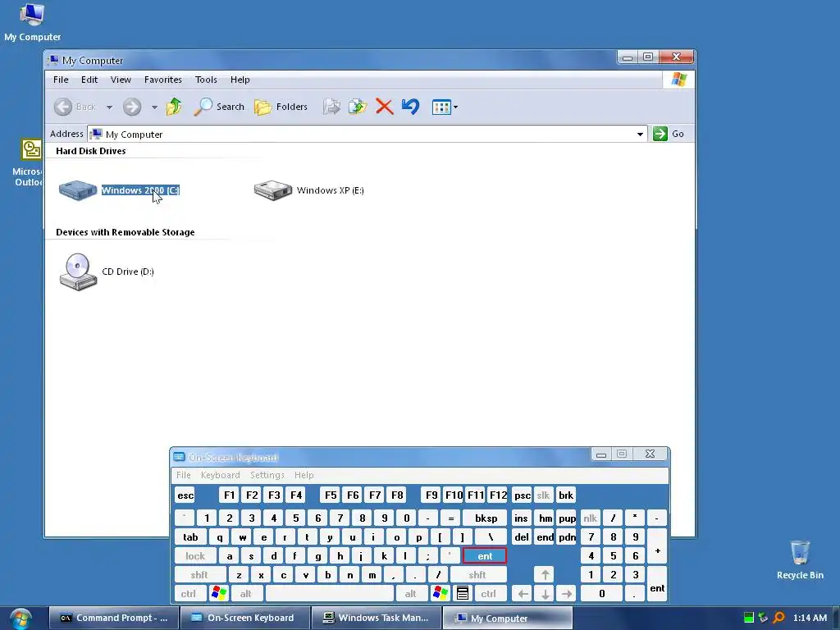The image size is (840, 630).
Task: Click the highlighted ent key
Action: 485,556
